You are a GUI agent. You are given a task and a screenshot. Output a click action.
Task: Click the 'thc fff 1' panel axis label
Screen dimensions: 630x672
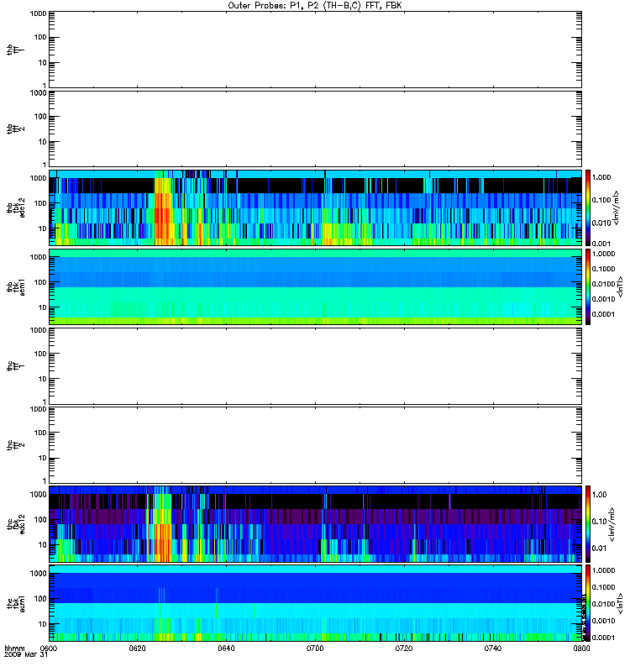16,366
